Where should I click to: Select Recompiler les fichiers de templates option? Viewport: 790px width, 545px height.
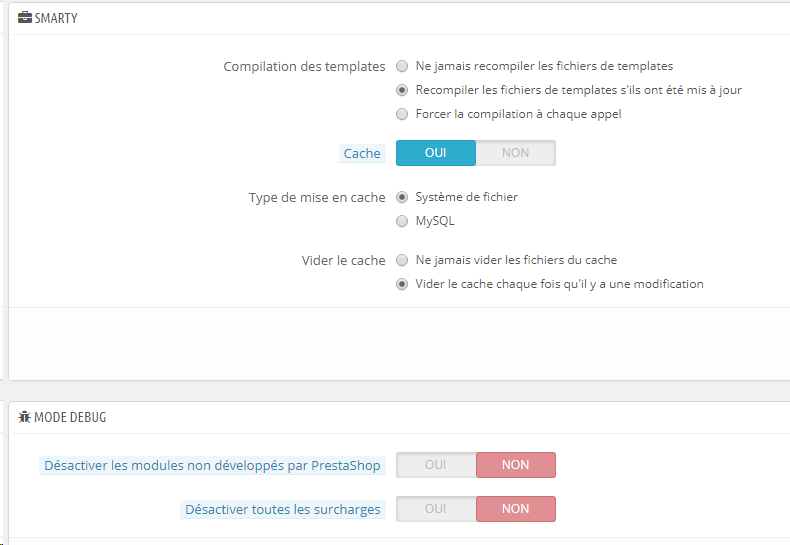click(x=402, y=90)
